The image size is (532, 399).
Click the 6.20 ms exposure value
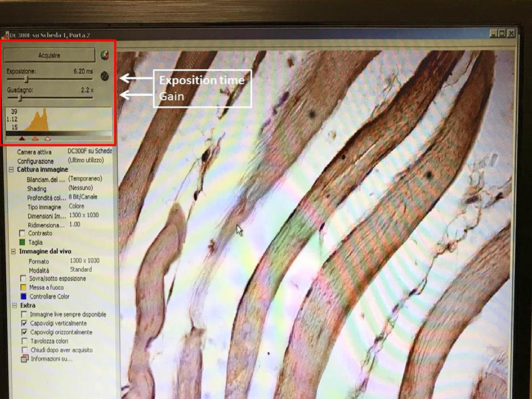click(x=83, y=71)
